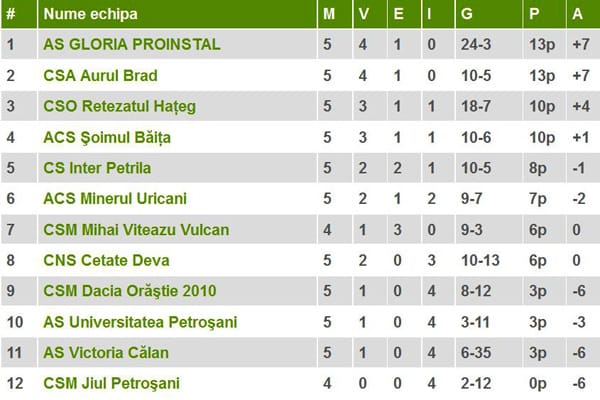
Task: Click the "Nume echipa" column header
Action: coord(90,14)
